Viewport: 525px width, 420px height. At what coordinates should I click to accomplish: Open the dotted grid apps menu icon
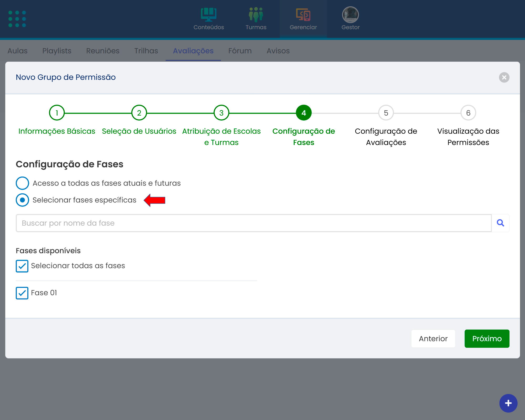pyautogui.click(x=17, y=19)
